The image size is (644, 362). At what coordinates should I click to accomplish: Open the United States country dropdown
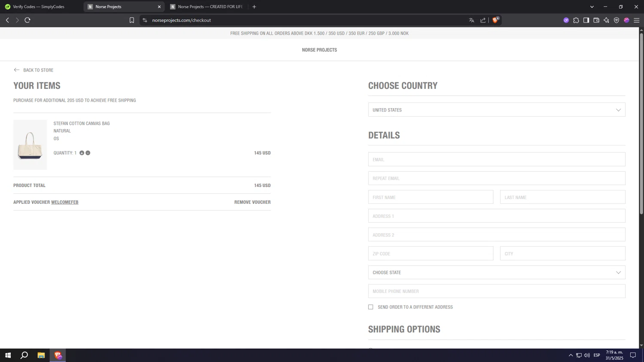coord(497,110)
